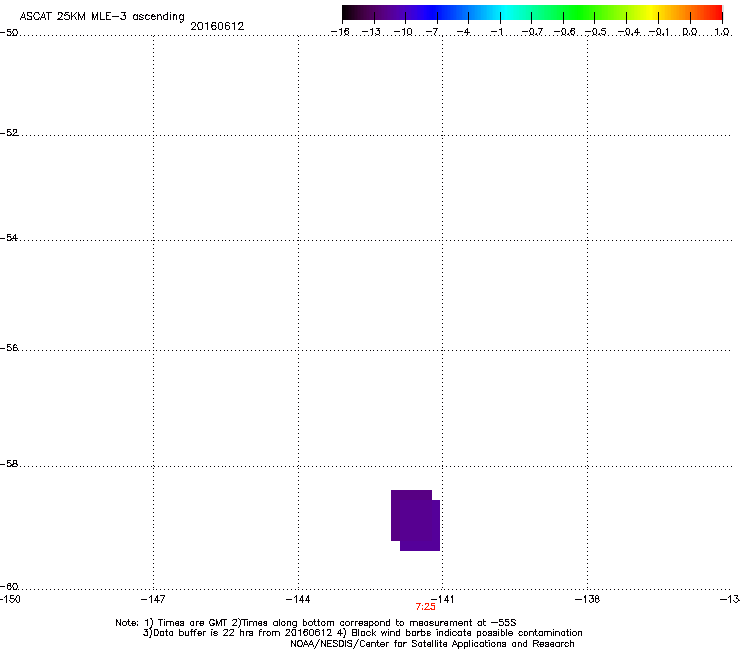The height and width of the screenshot is (650, 740).
Task: Click the -0.7 color bar label
Action: point(532,32)
